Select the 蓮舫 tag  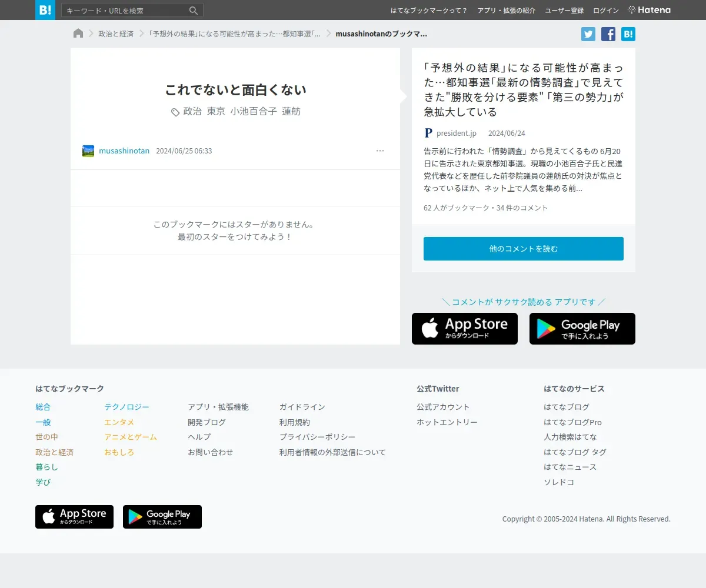tap(291, 111)
